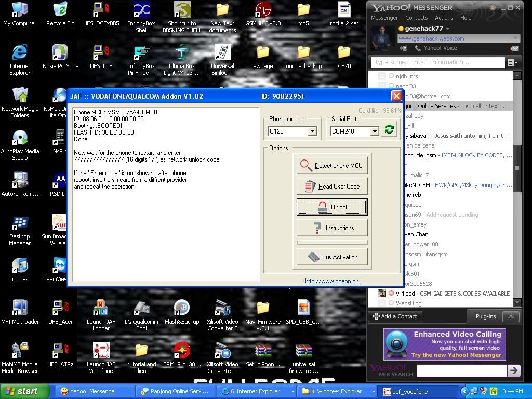The image size is (532, 399).
Task: Click the Yahoo contact search field
Action: coord(437,62)
